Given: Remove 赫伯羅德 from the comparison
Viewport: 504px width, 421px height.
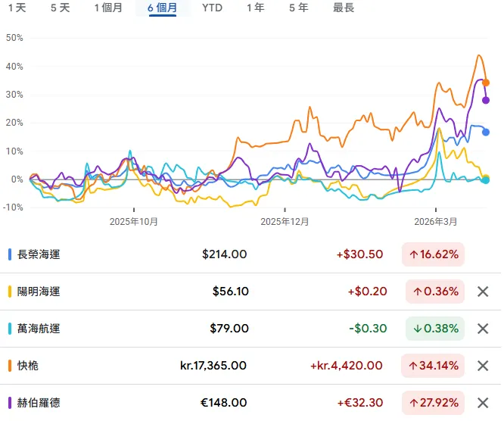Looking at the screenshot, I should tap(483, 403).
